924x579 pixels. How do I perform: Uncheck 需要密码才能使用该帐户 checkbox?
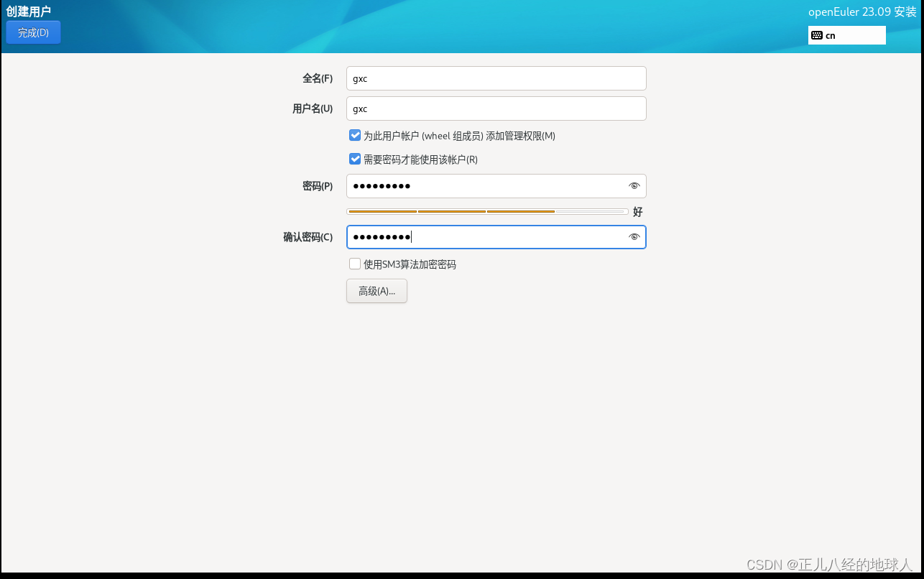[x=355, y=159]
